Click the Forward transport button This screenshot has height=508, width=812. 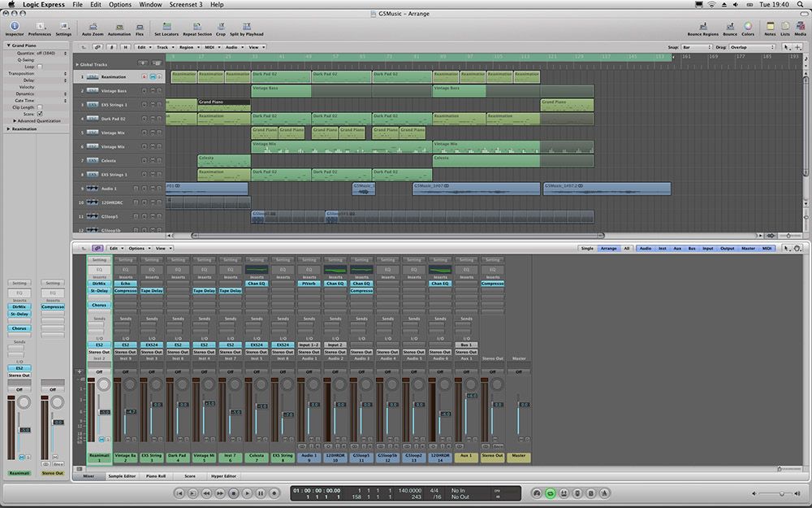pos(219,493)
